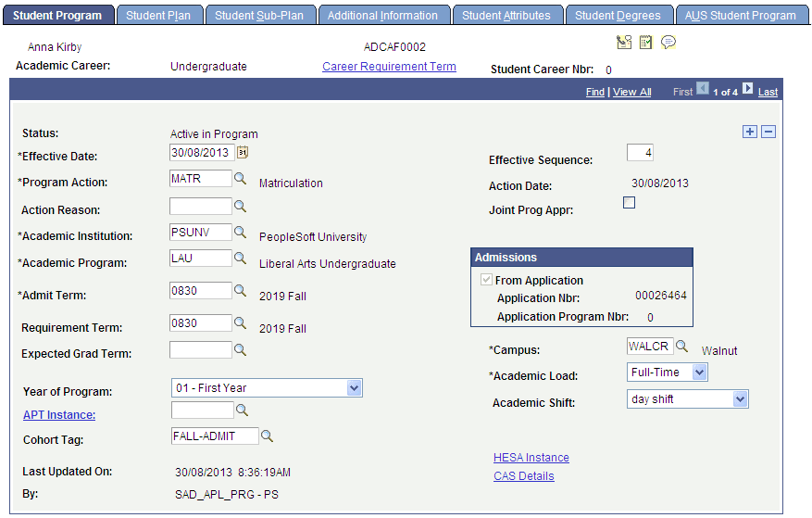The width and height of the screenshot is (812, 518).
Task: Open the APT Instance link
Action: point(59,415)
